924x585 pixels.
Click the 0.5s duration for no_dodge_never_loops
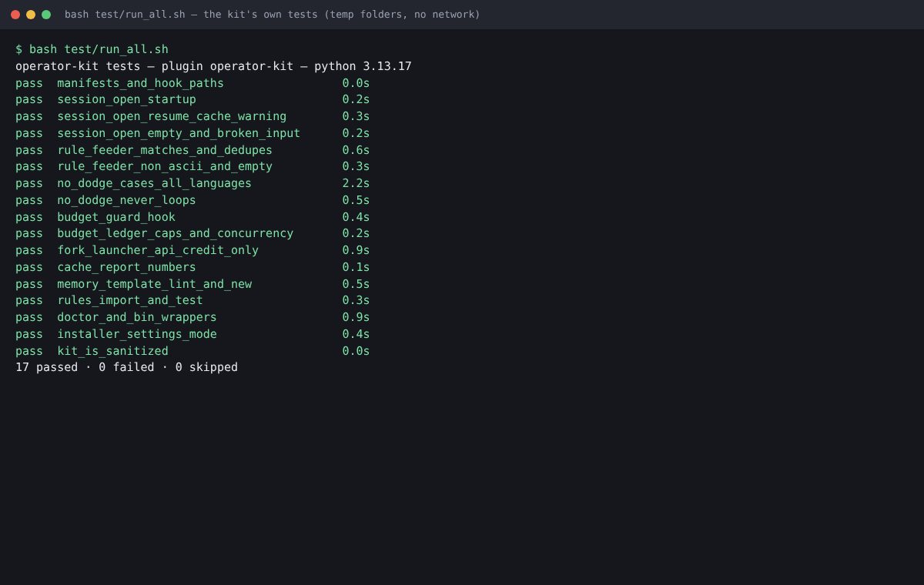tap(356, 200)
